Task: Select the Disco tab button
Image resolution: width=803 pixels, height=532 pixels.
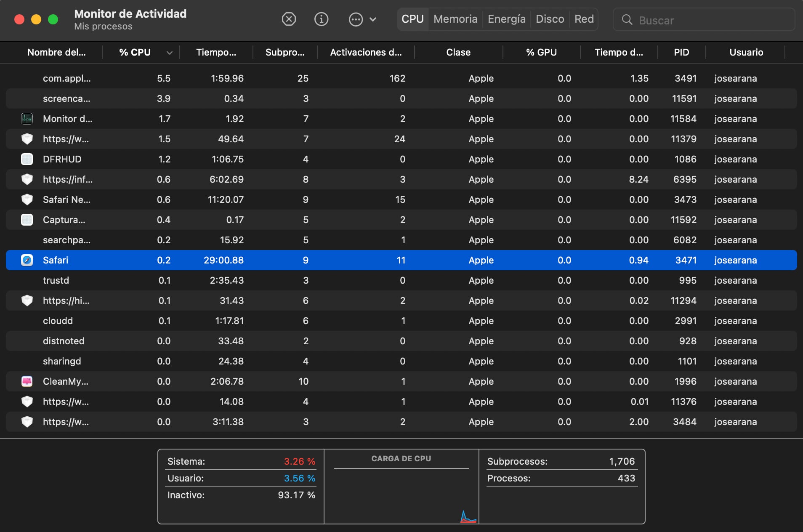Action: (x=550, y=19)
